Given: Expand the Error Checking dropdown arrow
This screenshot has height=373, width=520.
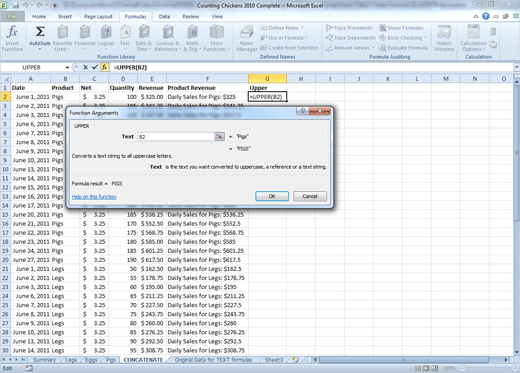Looking at the screenshot, I should (x=425, y=38).
